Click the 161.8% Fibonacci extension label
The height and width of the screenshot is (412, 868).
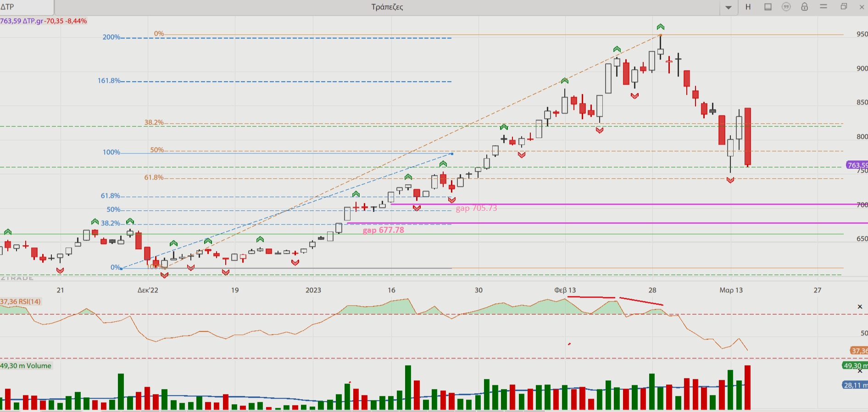(109, 81)
